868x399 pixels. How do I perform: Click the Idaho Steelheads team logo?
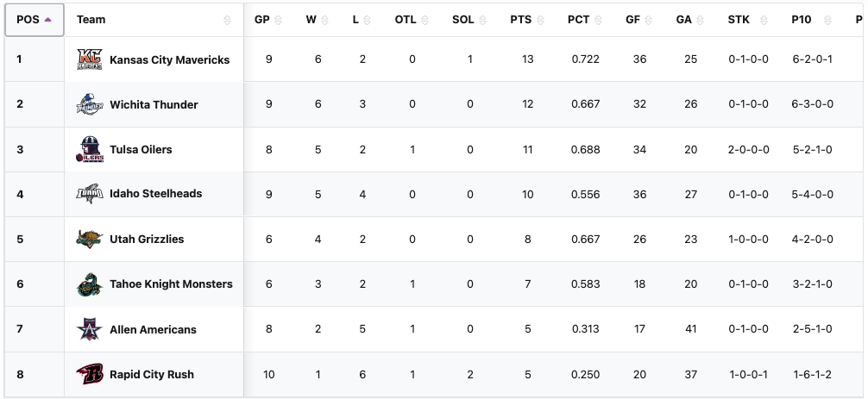point(90,194)
